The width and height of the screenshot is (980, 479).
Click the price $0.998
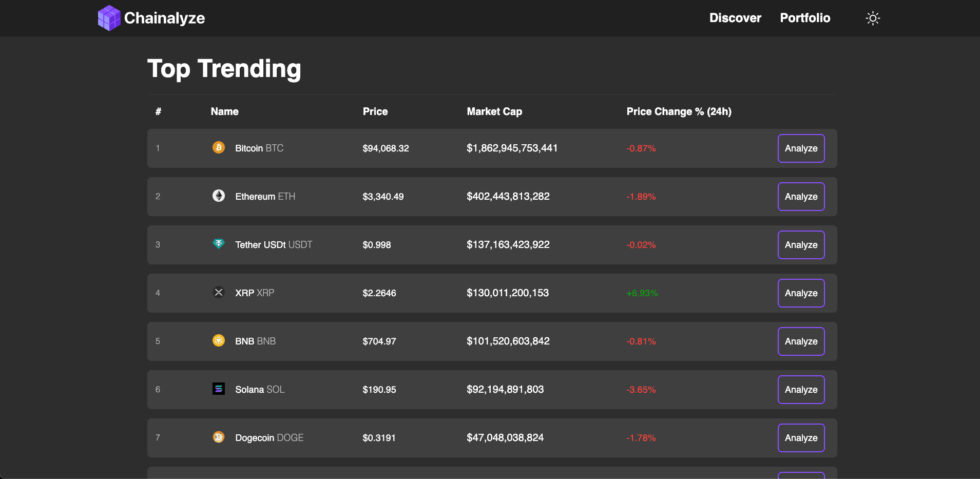[377, 245]
